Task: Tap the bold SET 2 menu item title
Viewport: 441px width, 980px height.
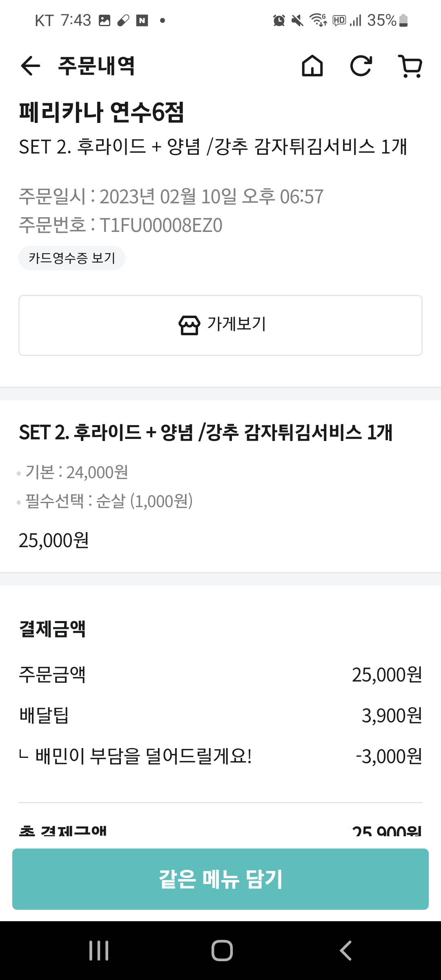Action: [x=206, y=432]
